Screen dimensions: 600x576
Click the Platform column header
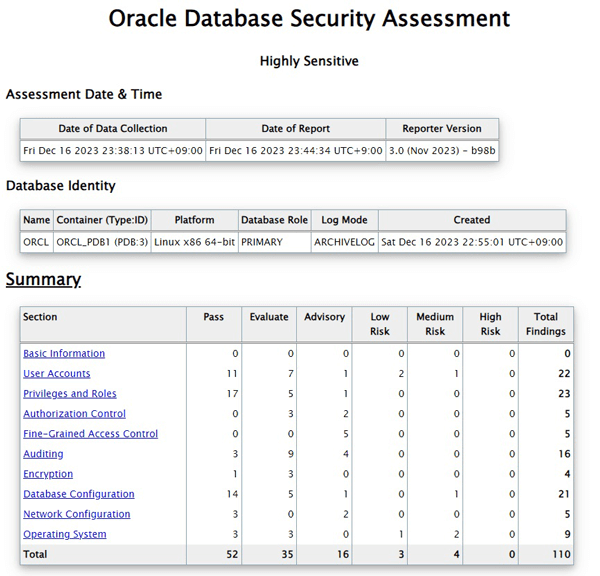click(194, 220)
